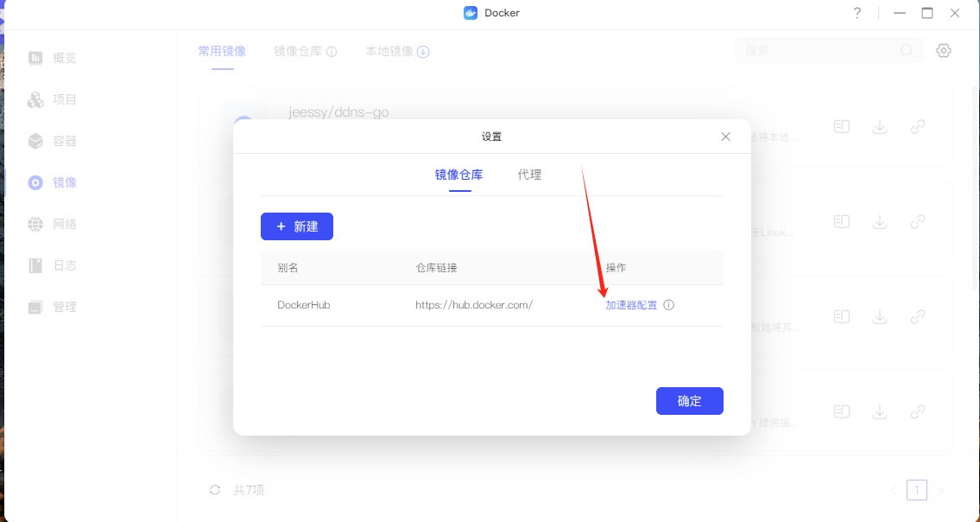Image resolution: width=980 pixels, height=522 pixels.
Task: Click the download icon in jeessy/ddns-go row
Action: point(880,126)
